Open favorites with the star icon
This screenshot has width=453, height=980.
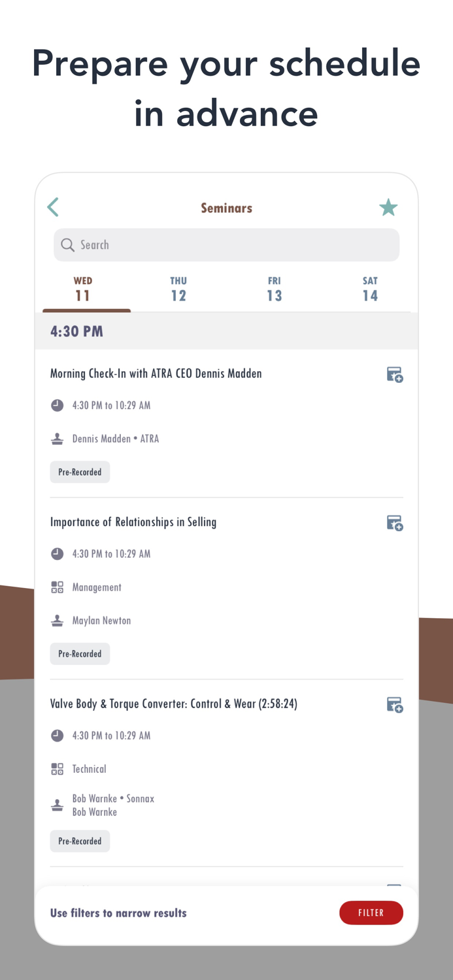pyautogui.click(x=388, y=207)
